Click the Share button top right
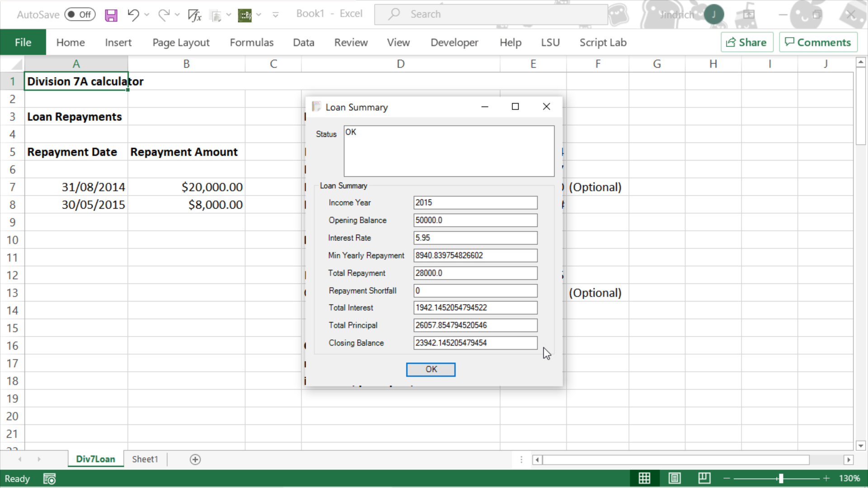The height and width of the screenshot is (488, 868). [746, 42]
